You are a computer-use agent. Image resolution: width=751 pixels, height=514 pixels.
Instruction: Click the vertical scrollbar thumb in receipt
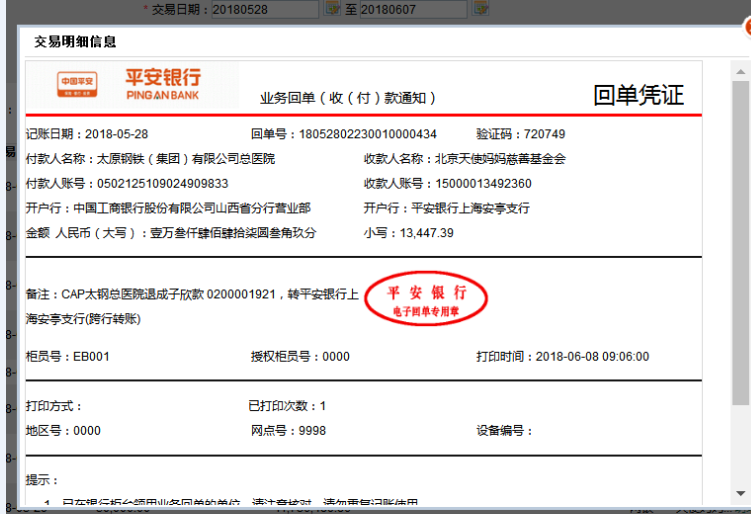pyautogui.click(x=740, y=243)
